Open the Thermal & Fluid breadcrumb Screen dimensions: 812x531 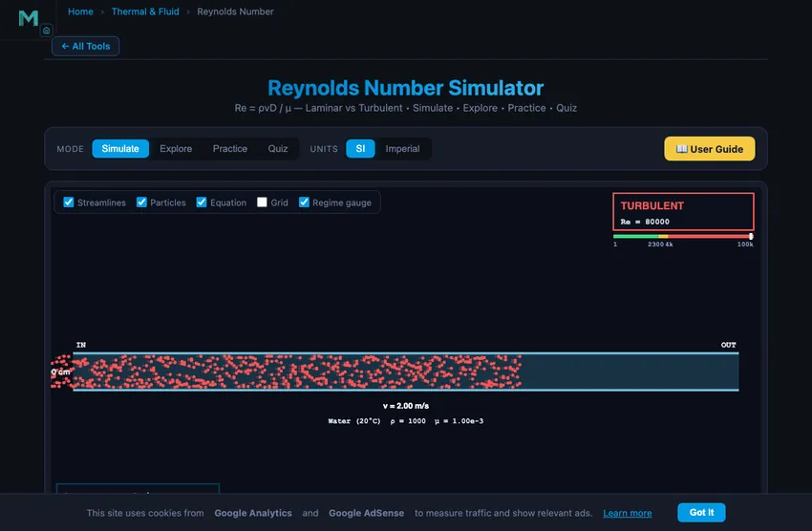[145, 11]
